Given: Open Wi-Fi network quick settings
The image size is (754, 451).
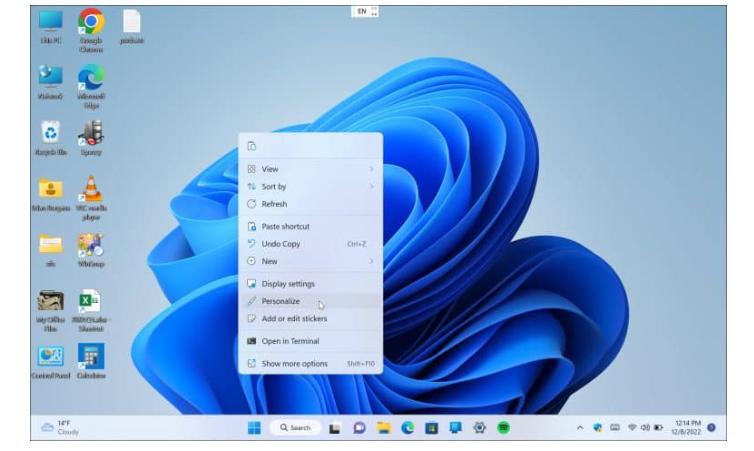Looking at the screenshot, I should pyautogui.click(x=632, y=427).
